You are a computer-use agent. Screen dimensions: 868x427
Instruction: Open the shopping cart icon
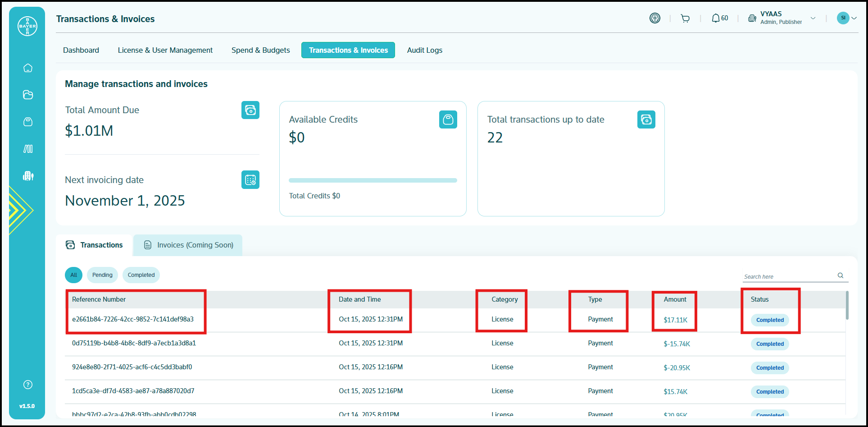point(685,18)
